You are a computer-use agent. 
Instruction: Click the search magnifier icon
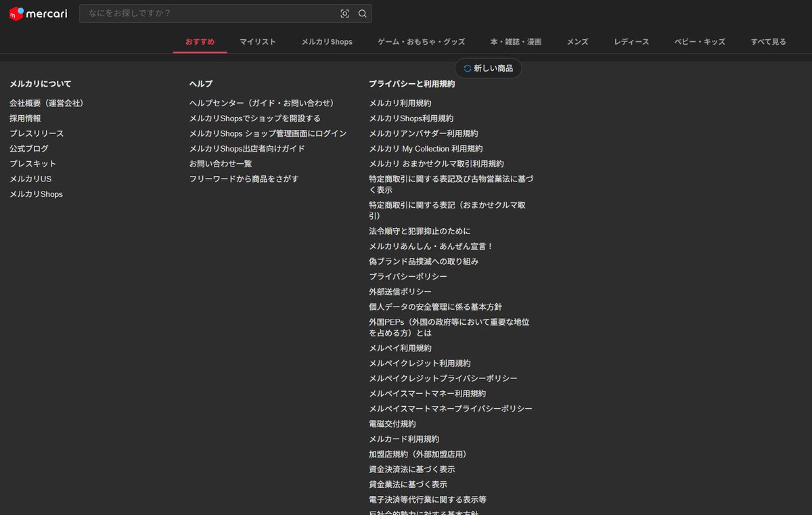coord(363,13)
